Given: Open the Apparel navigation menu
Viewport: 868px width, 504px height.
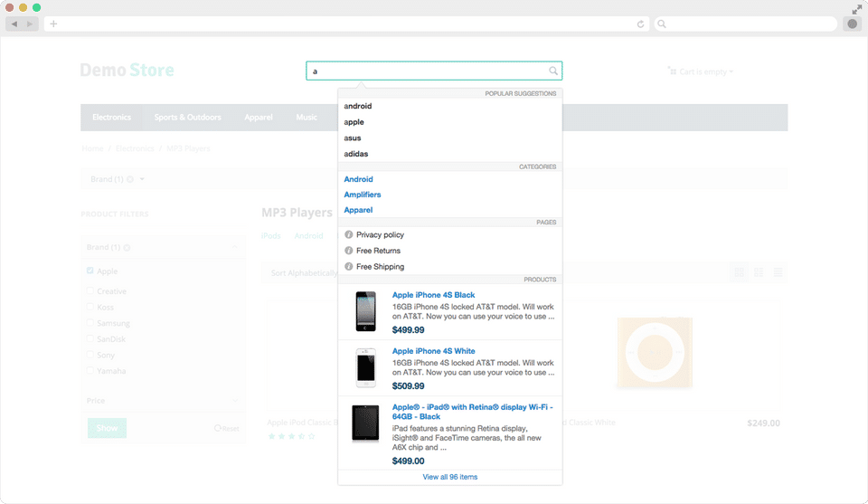Looking at the screenshot, I should pos(259,118).
